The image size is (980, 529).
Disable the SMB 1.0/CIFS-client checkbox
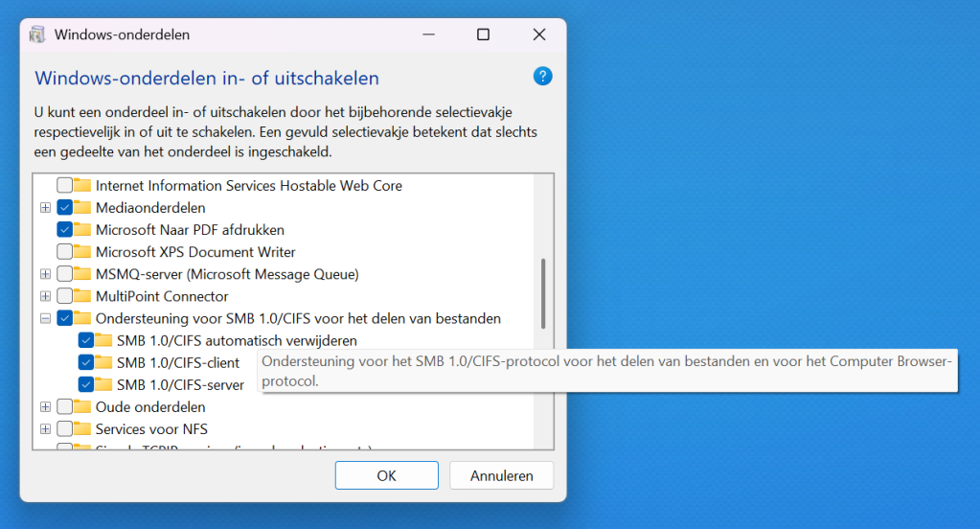tap(85, 363)
